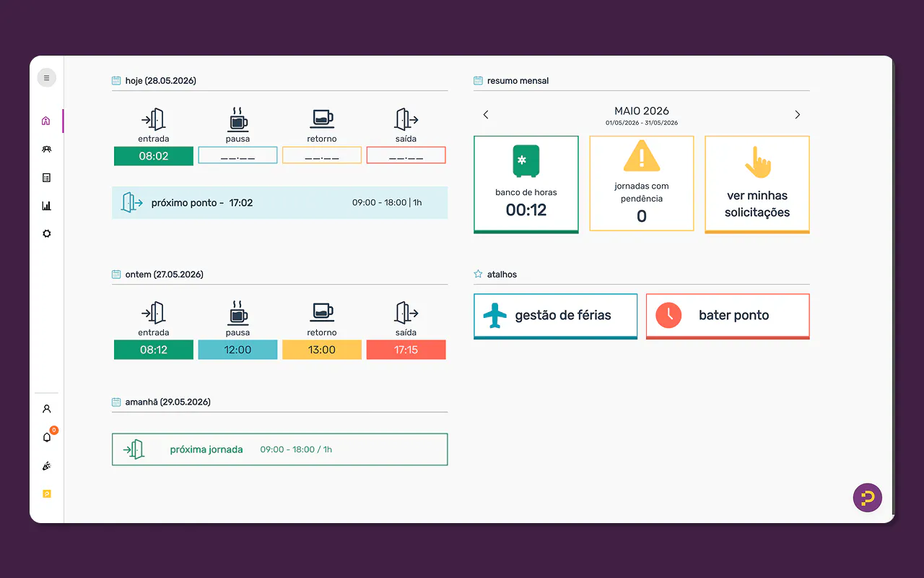Click the yellow warning triangle icon
This screenshot has width=924, height=578.
point(642,155)
